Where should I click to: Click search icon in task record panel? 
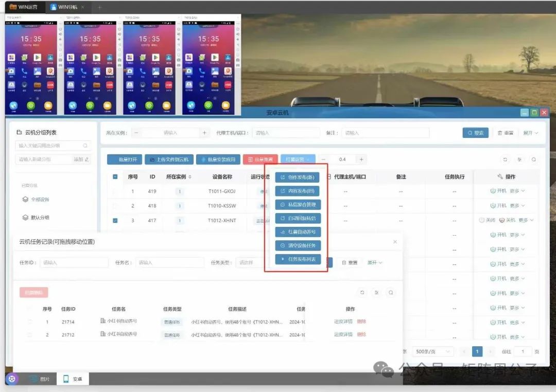coord(390,292)
